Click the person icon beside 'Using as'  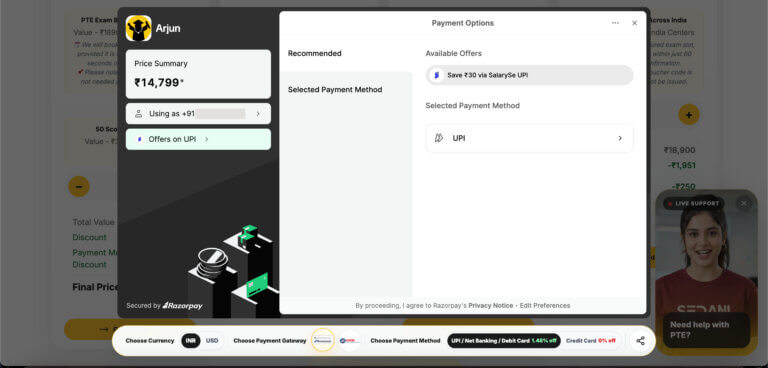click(139, 114)
